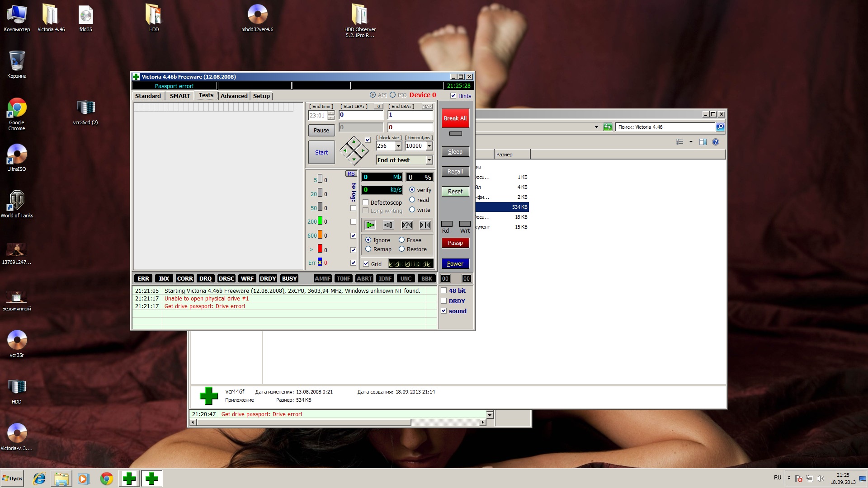
Task: Click the random scan '?' icon
Action: pyautogui.click(x=407, y=225)
